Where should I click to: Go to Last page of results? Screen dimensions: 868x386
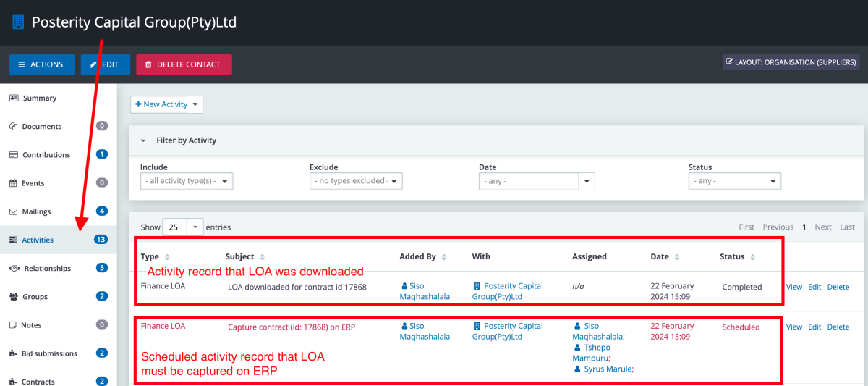click(x=847, y=227)
